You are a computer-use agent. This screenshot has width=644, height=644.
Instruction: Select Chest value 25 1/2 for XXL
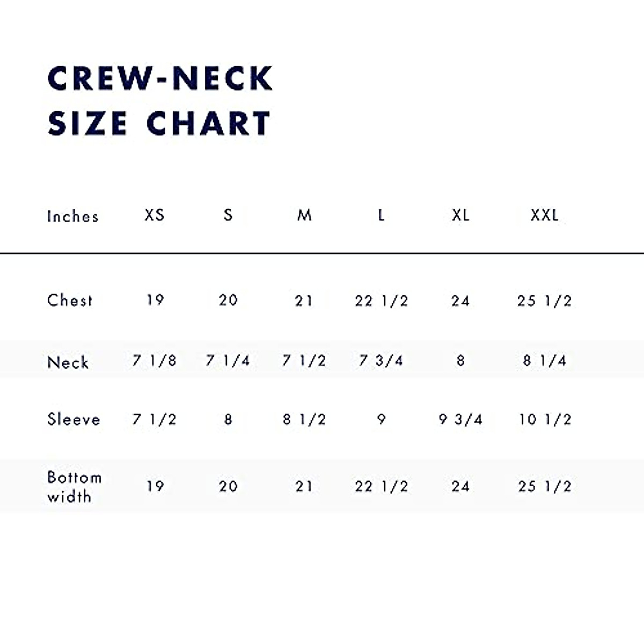click(x=544, y=301)
